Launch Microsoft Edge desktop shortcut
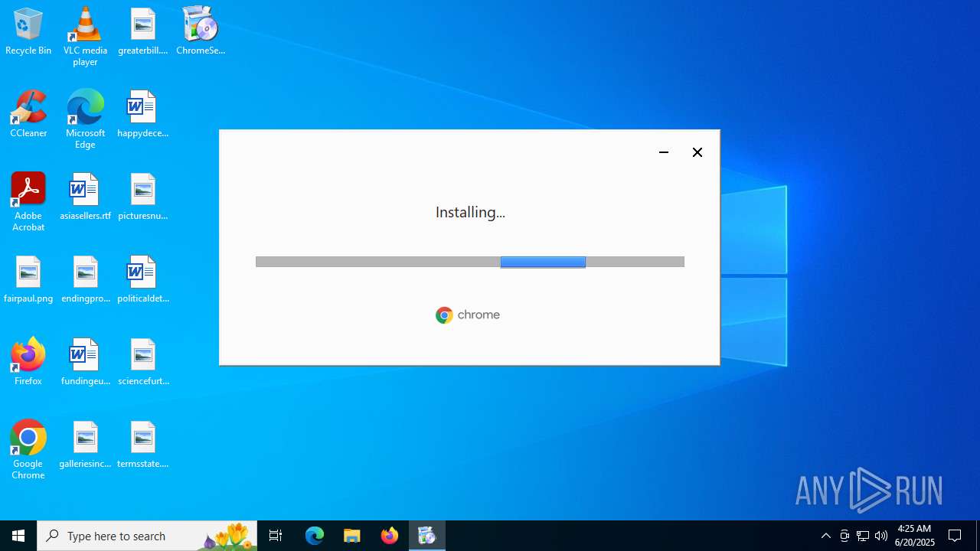This screenshot has height=551, width=980. (85, 119)
